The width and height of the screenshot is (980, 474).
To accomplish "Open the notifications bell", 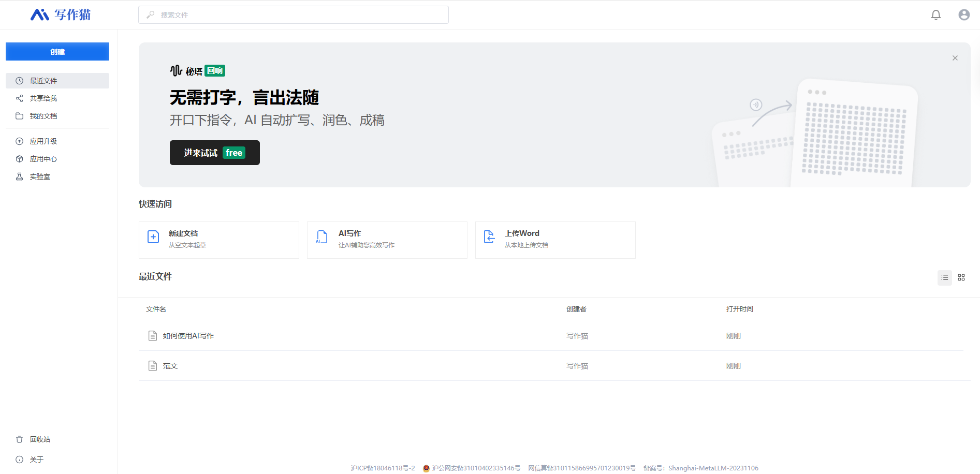I will point(936,15).
